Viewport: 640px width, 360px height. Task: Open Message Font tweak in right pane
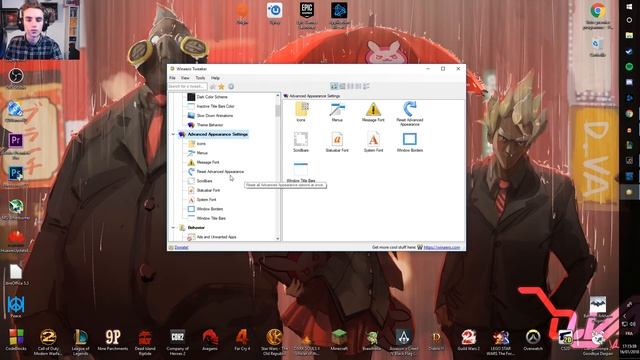point(373,112)
